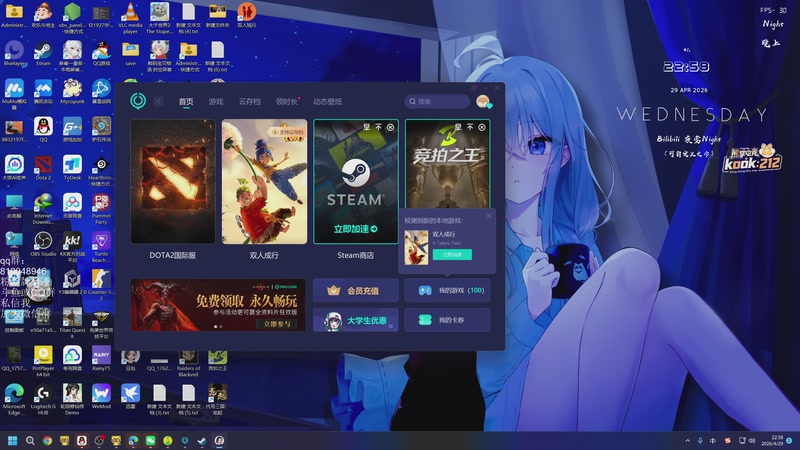
Task: Click the 免费领取 永久畅玩 banner
Action: 218,305
